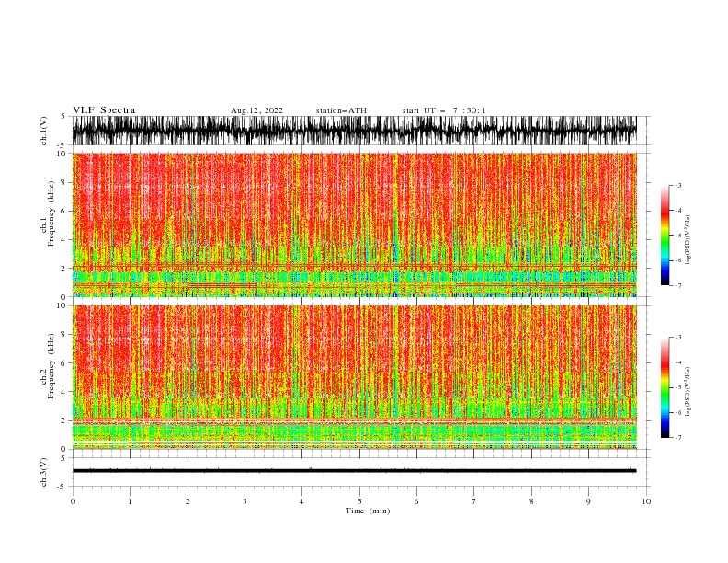Click time axis tick label '1'
Viewport: 728px width, 563px height.
[x=130, y=501]
